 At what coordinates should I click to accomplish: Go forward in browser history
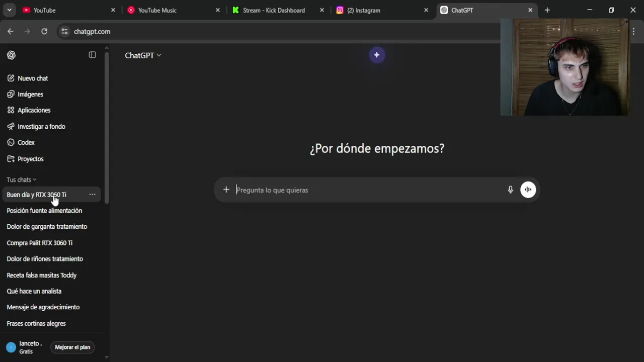click(x=27, y=31)
